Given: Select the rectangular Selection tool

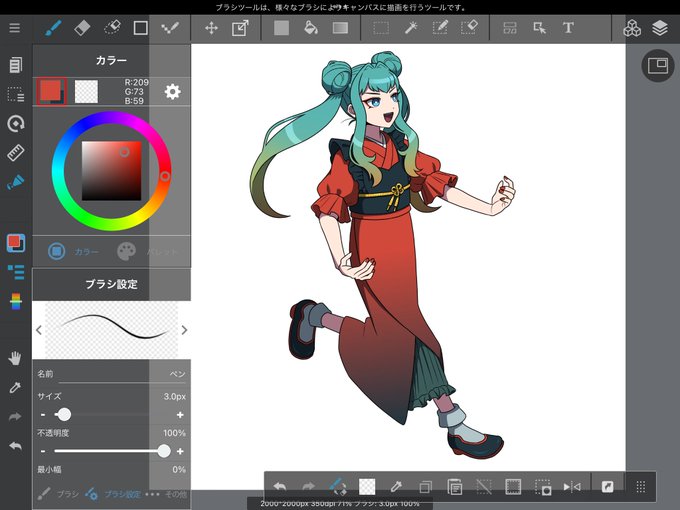Looking at the screenshot, I should pos(381,28).
